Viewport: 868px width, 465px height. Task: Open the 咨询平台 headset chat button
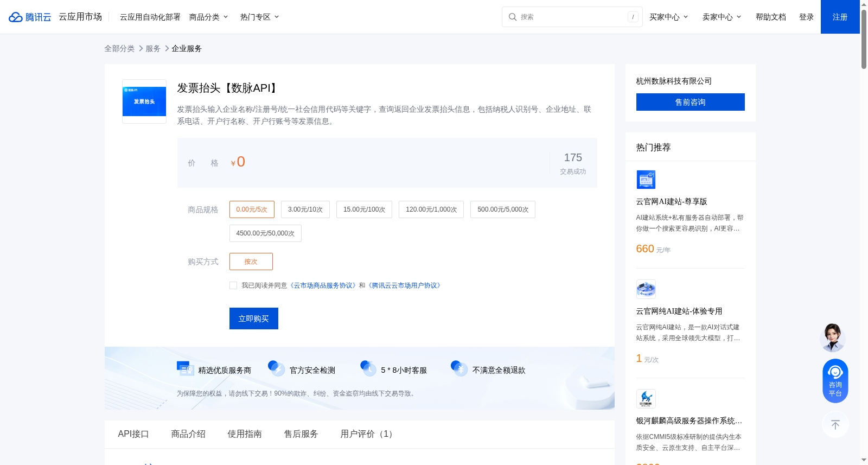point(835,381)
